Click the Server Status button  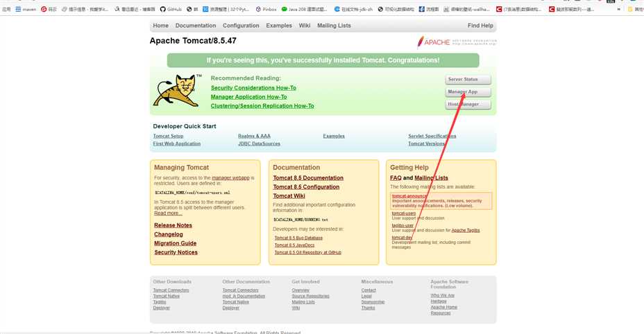[x=468, y=79]
